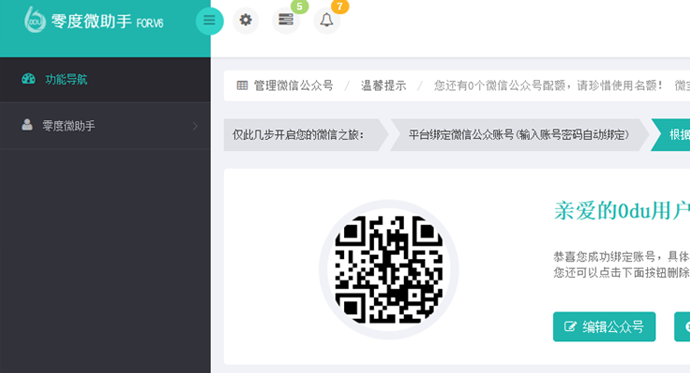The height and width of the screenshot is (373, 690).
Task: Click the user icon beside 零度微助手
Action: tap(27, 125)
